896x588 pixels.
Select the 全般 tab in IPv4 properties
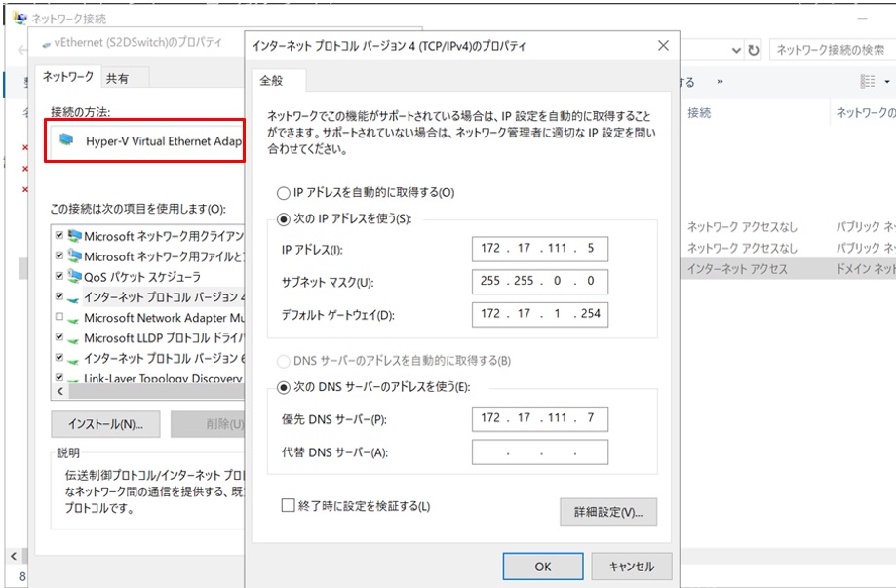[x=279, y=81]
